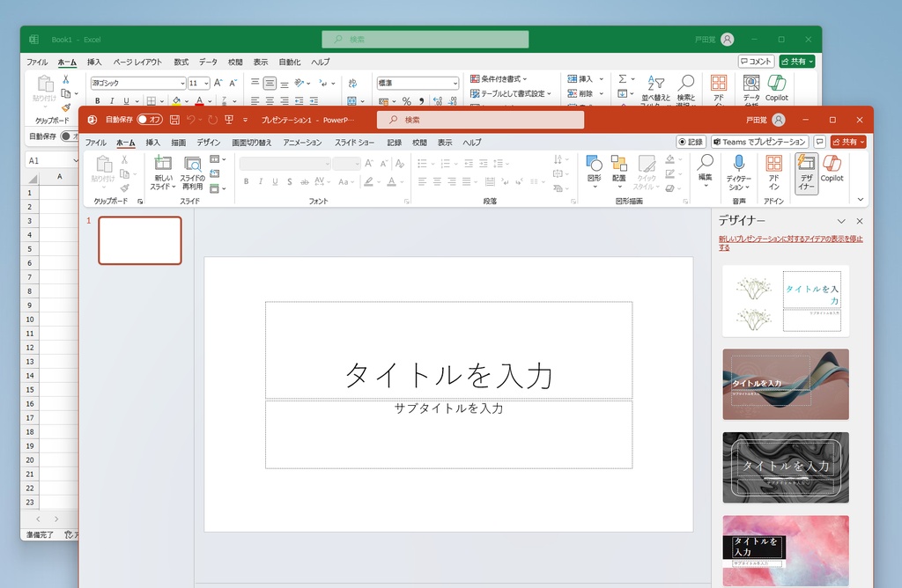The height and width of the screenshot is (588, 902).
Task: Start slideshow from the PowerPoint quick access toolbar
Action: pos(229,120)
